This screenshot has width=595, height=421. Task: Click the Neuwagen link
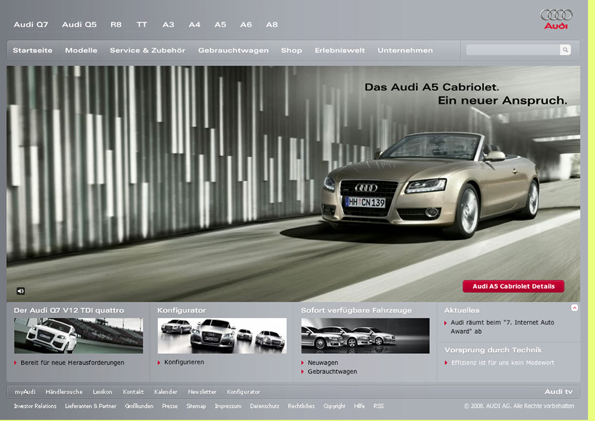(x=323, y=363)
